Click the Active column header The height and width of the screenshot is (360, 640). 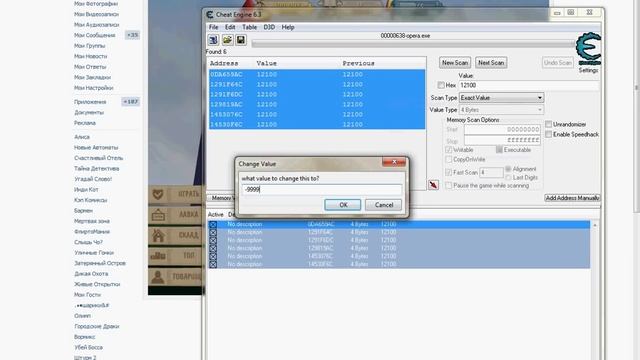(x=216, y=215)
